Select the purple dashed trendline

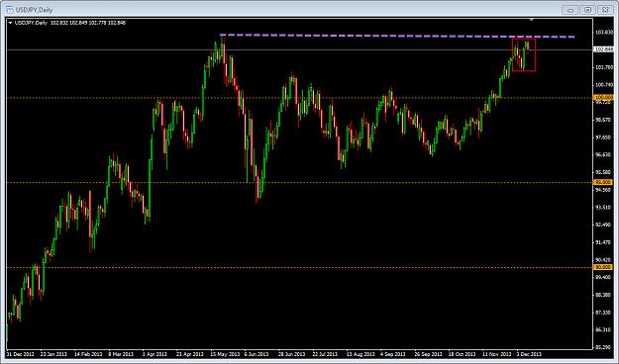click(x=397, y=36)
